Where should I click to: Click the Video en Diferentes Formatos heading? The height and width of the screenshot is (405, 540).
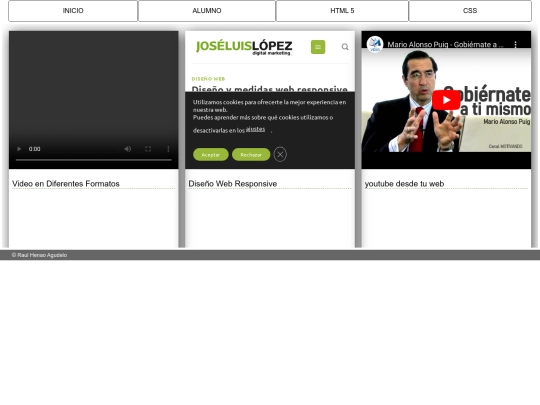coord(66,184)
